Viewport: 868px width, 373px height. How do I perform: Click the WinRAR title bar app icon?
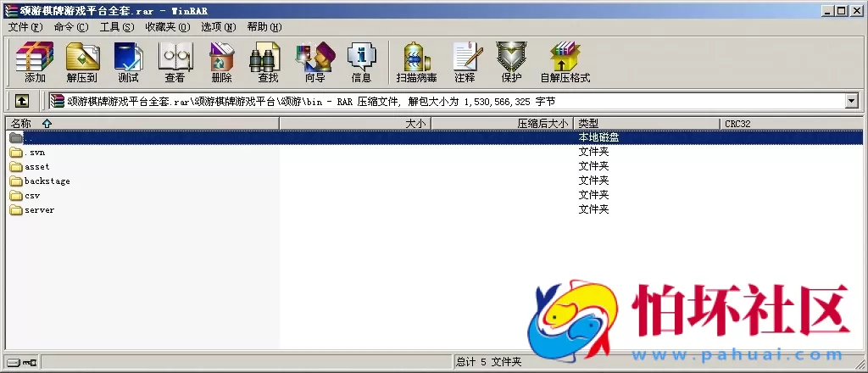(10, 10)
